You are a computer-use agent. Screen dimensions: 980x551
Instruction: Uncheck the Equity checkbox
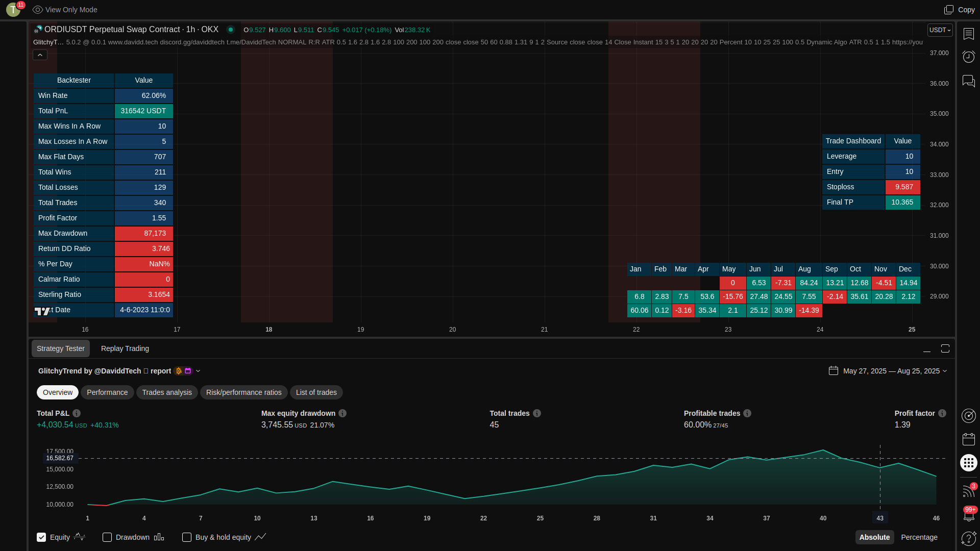click(x=41, y=537)
